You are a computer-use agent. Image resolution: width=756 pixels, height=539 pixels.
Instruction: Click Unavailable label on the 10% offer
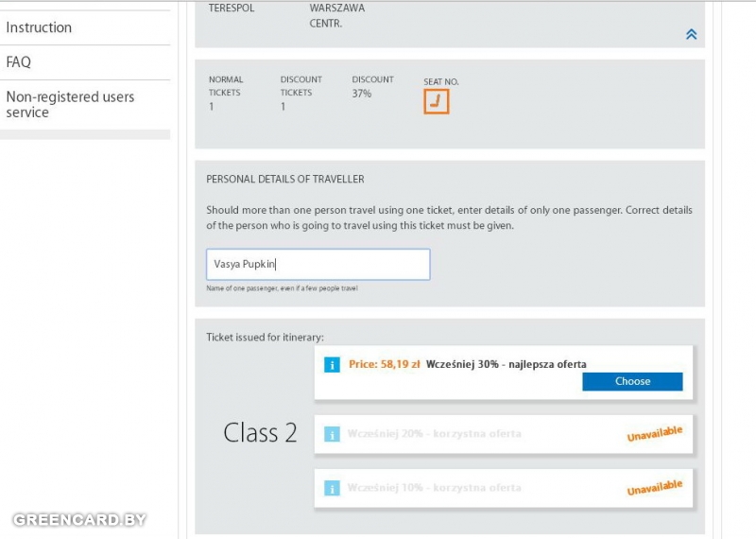pyautogui.click(x=654, y=488)
